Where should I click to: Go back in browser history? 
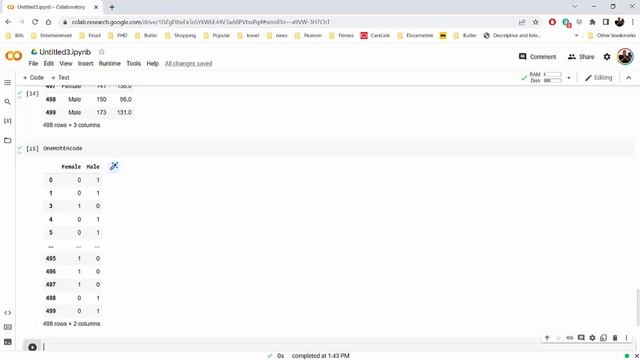9,22
